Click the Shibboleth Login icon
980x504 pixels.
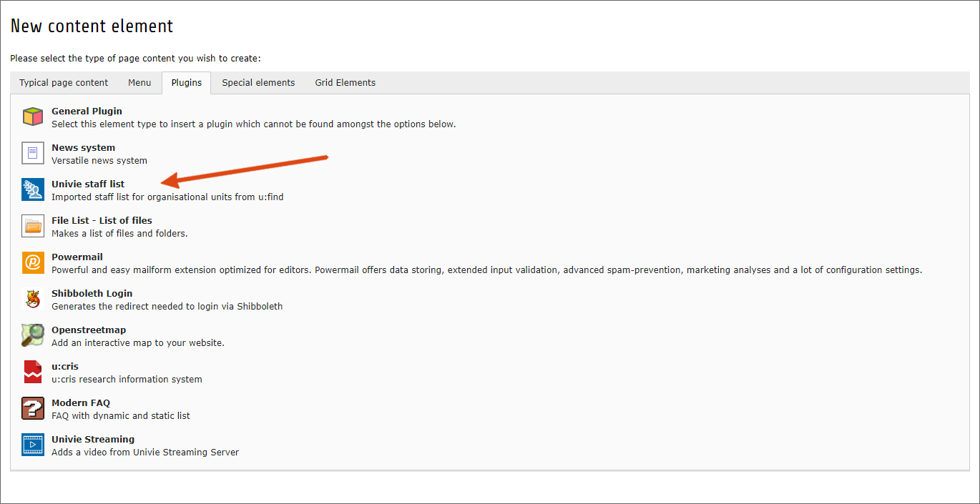point(33,299)
